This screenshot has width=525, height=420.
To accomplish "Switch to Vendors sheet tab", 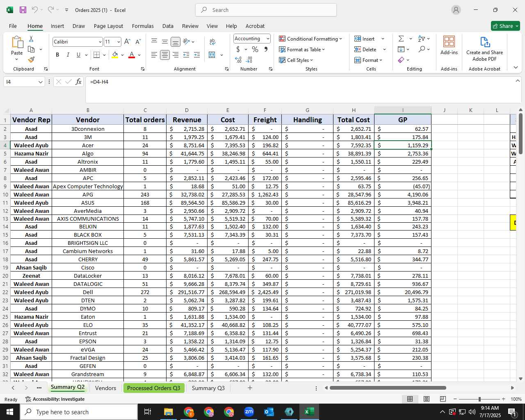I will (105, 388).
